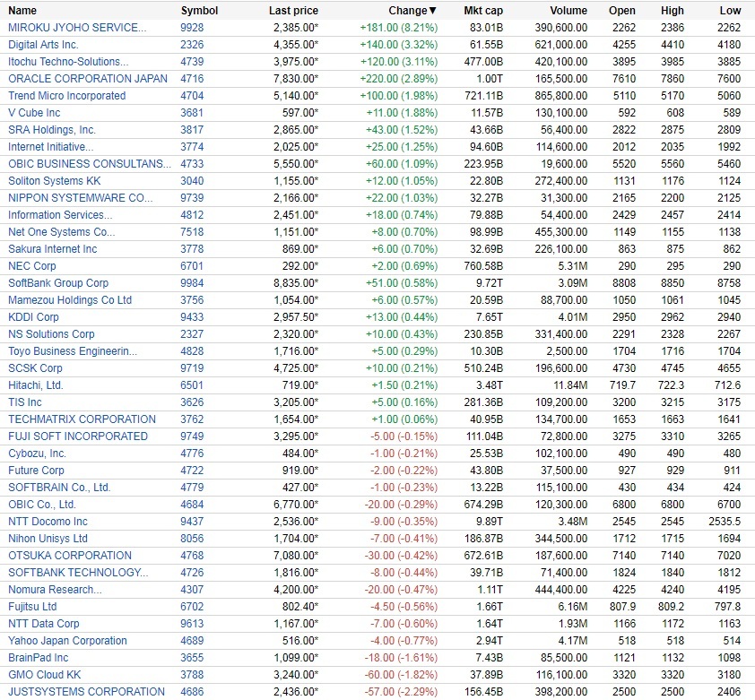Open Mamezou Holdings Co Ltd link
The height and width of the screenshot is (700, 755).
point(70,300)
